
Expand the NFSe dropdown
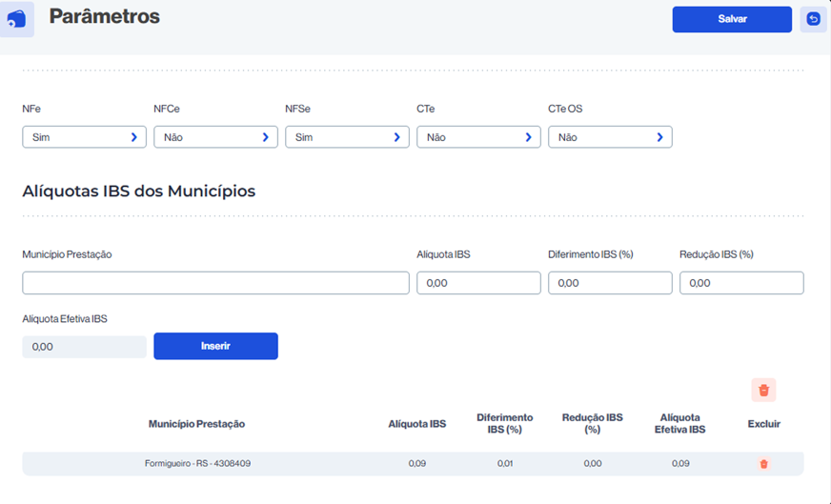[347, 137]
